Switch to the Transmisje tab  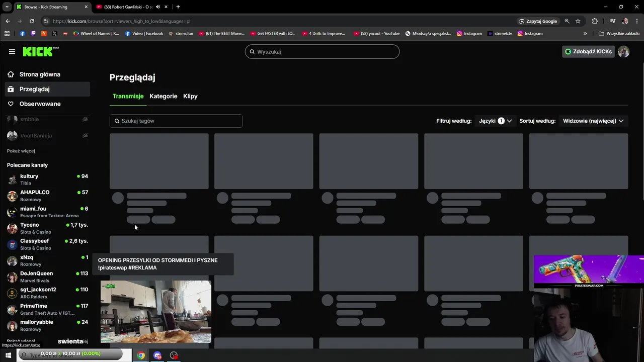(x=128, y=96)
